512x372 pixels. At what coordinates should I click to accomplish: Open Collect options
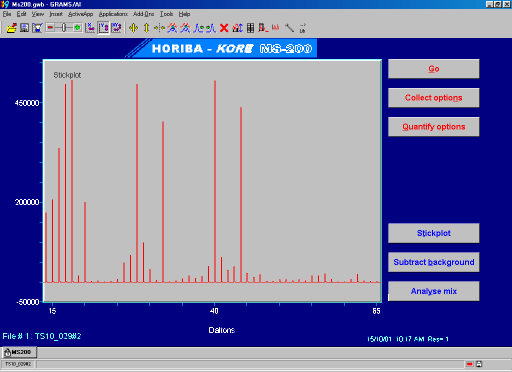pos(434,98)
